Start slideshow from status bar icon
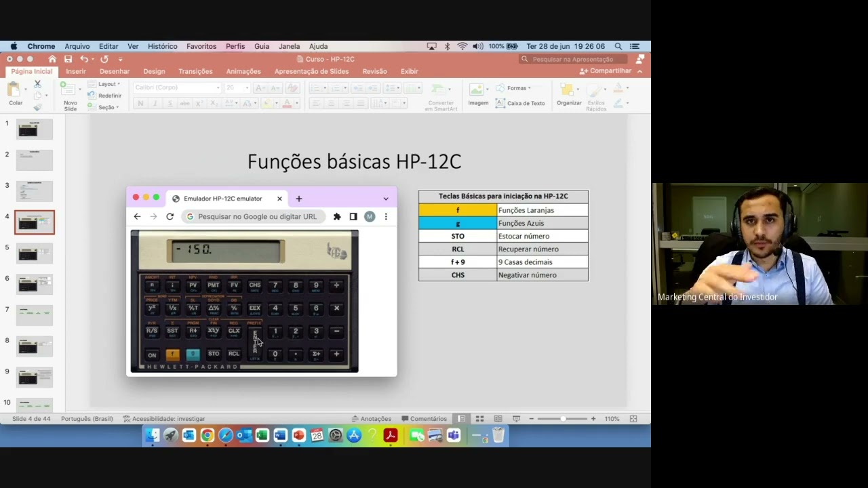Image resolution: width=868 pixels, height=488 pixels. coord(516,419)
